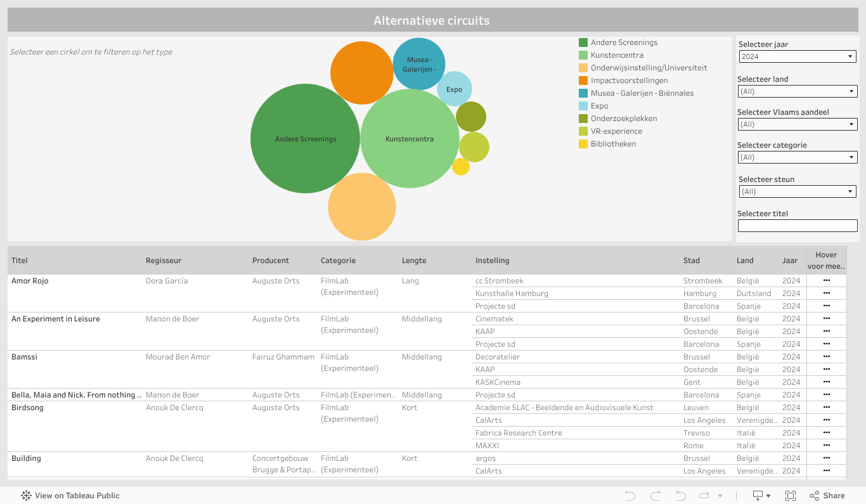Open the 'Selecteer steun' dropdown
Viewport: 866px width, 504px height.
tap(797, 191)
